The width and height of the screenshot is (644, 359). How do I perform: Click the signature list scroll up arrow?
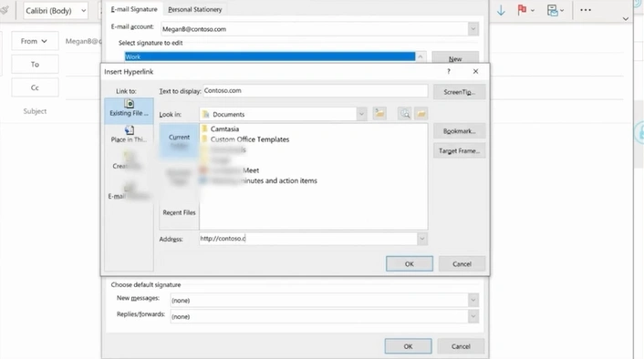coord(421,56)
